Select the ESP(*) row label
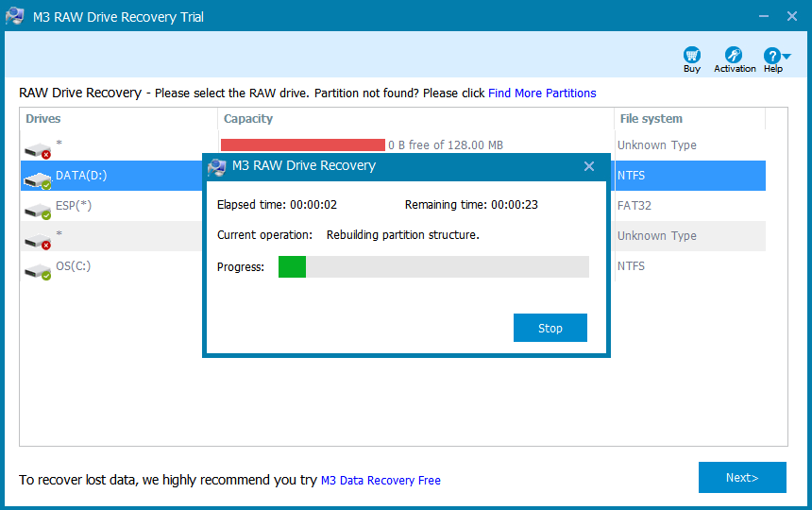The width and height of the screenshot is (812, 510). click(x=74, y=206)
